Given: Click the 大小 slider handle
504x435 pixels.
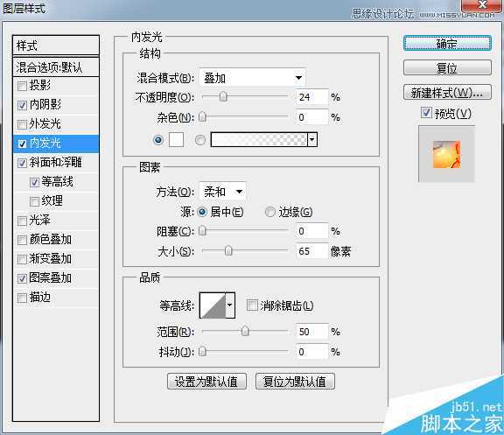Looking at the screenshot, I should pyautogui.click(x=228, y=250).
